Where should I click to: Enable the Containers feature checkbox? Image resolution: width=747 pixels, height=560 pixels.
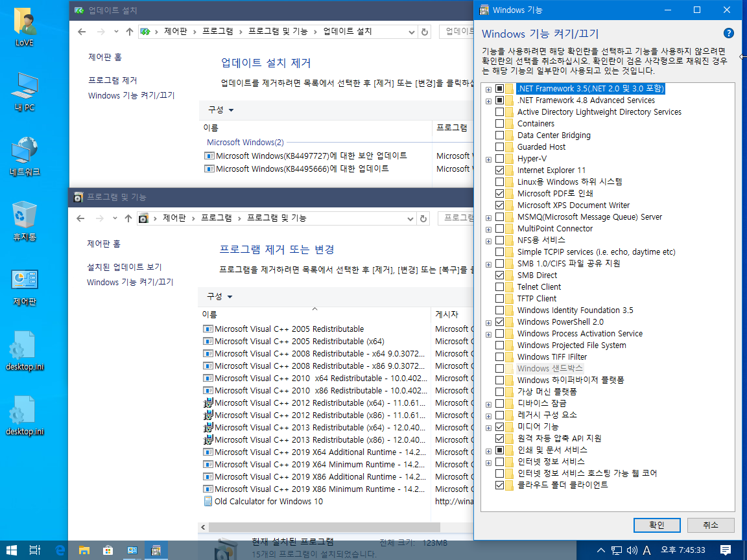coord(499,123)
